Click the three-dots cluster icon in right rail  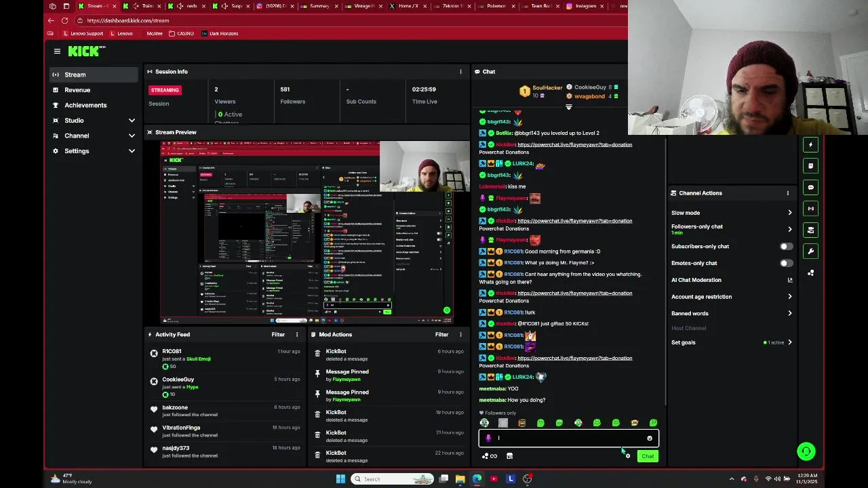click(x=810, y=272)
